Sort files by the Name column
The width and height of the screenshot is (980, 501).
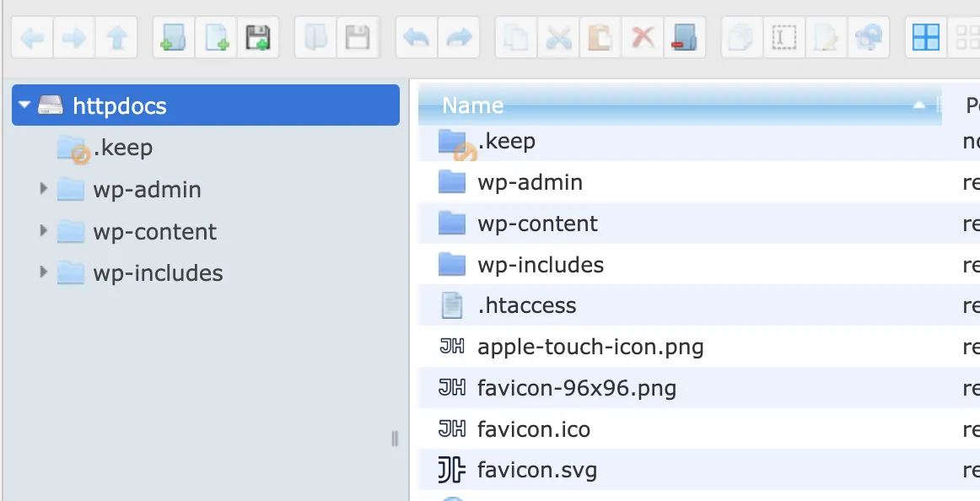[x=472, y=105]
